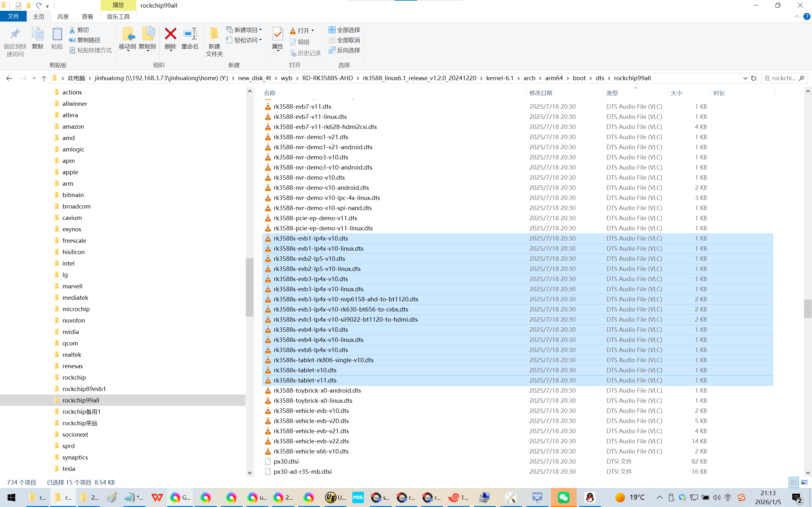Click the Rename (重命名) icon

point(190,34)
